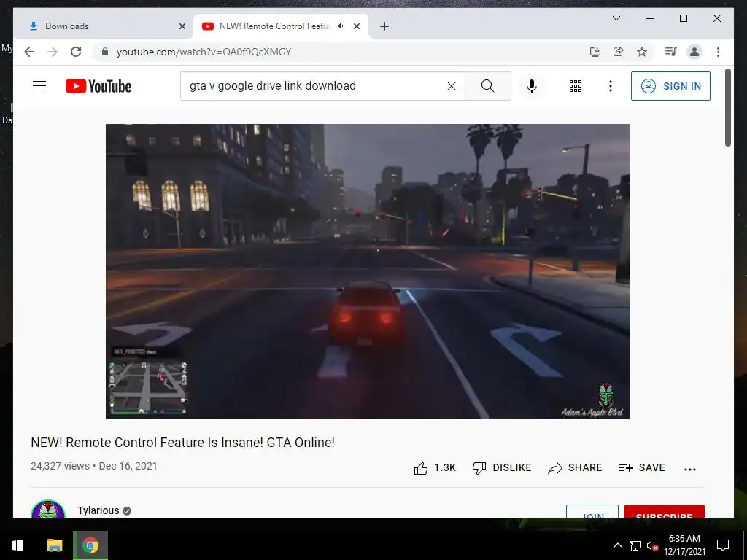Reload the YouTube page
Screen dimensions: 747x560
pos(76,52)
